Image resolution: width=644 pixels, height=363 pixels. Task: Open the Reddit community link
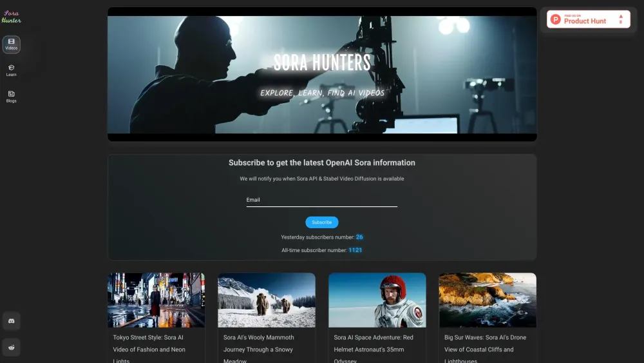pyautogui.click(x=12, y=347)
